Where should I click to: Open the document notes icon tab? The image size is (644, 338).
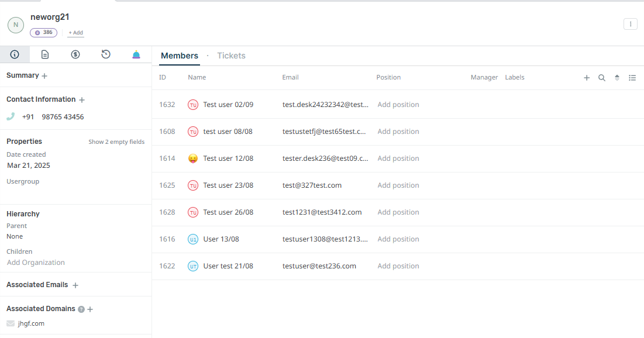click(x=45, y=54)
